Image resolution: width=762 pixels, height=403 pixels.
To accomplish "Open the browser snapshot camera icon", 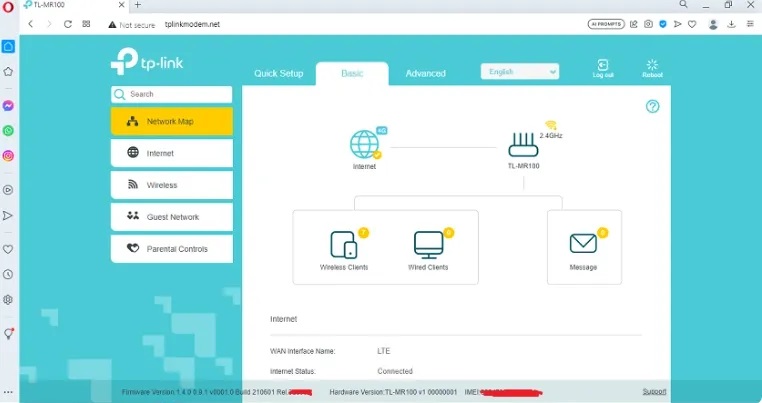I will point(648,24).
